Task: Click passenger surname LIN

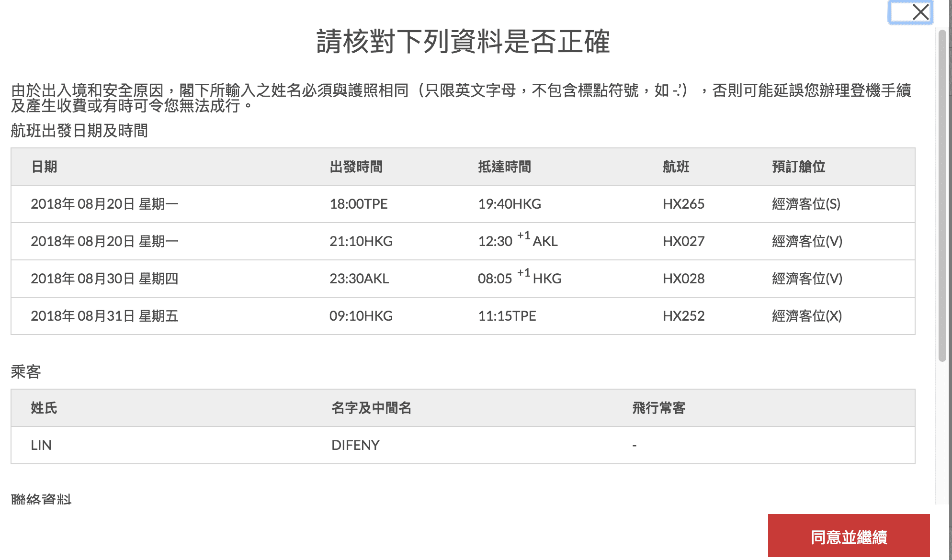Action: (41, 445)
